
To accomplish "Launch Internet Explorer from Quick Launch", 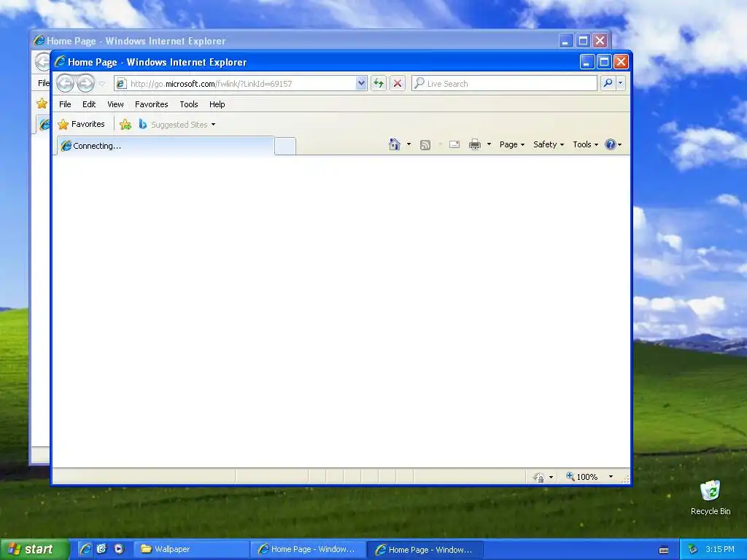I will (85, 549).
